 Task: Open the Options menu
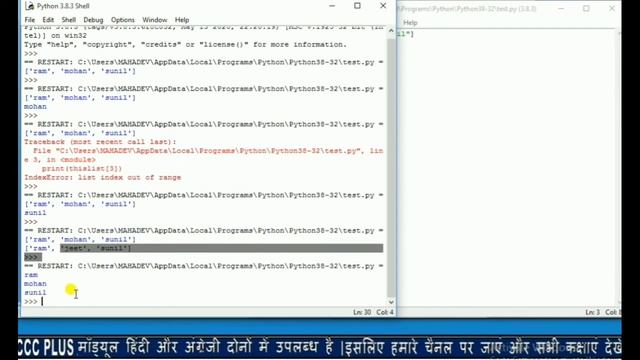[122, 20]
